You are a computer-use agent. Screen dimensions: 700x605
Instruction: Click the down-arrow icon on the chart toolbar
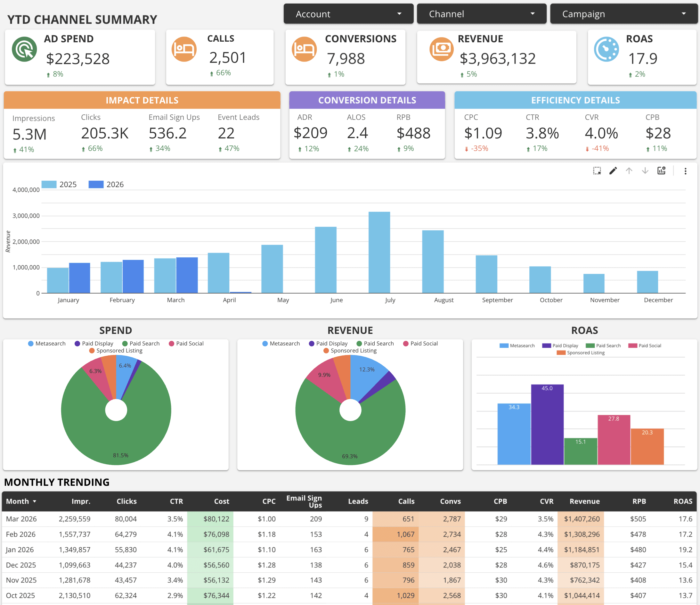[645, 171]
